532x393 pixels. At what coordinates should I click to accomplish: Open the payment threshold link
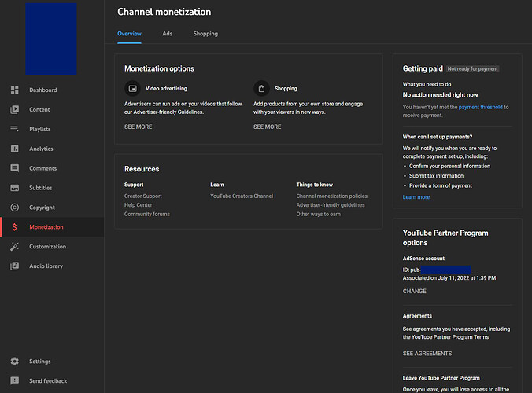click(x=480, y=107)
